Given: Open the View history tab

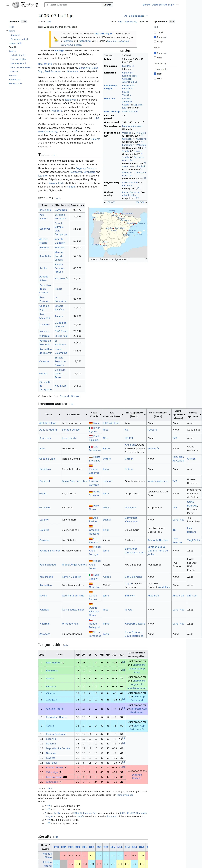Looking at the screenshot, I should [x=131, y=22].
